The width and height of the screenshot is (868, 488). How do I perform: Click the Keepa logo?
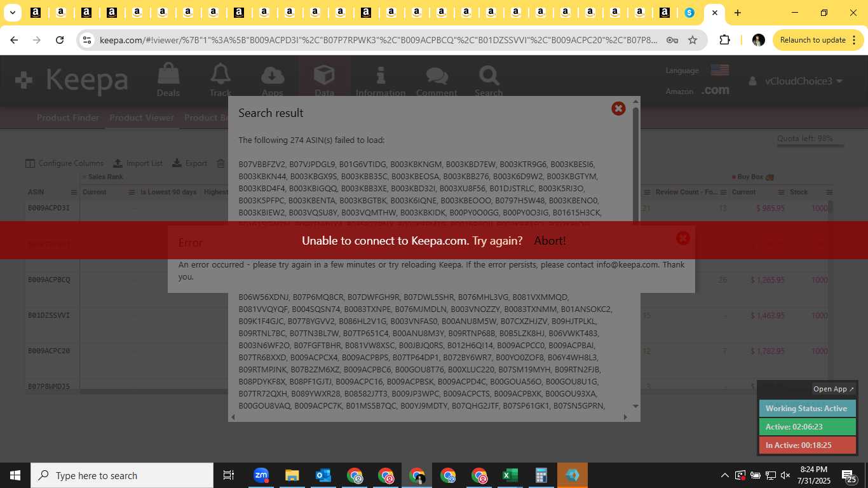click(71, 80)
